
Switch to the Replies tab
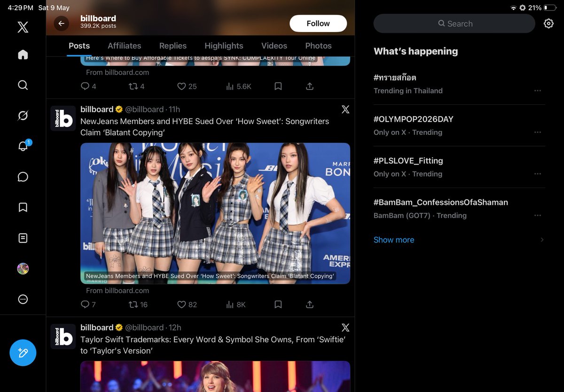point(173,46)
